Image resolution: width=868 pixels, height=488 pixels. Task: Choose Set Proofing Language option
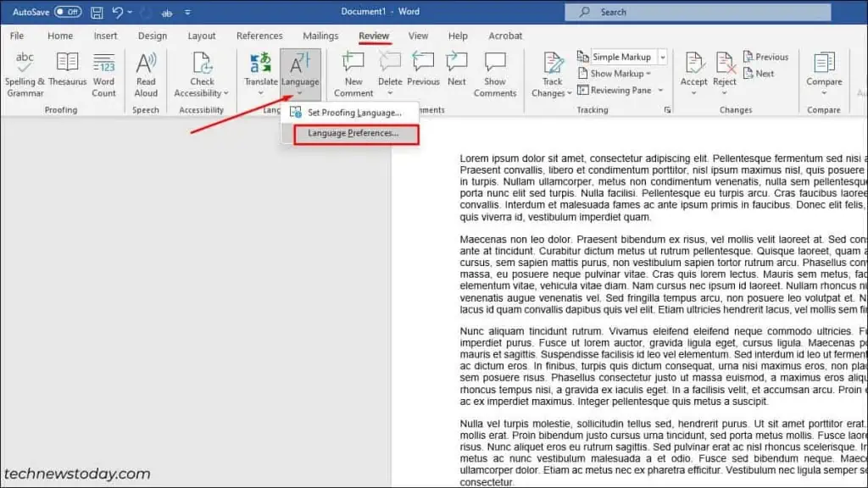click(x=353, y=113)
